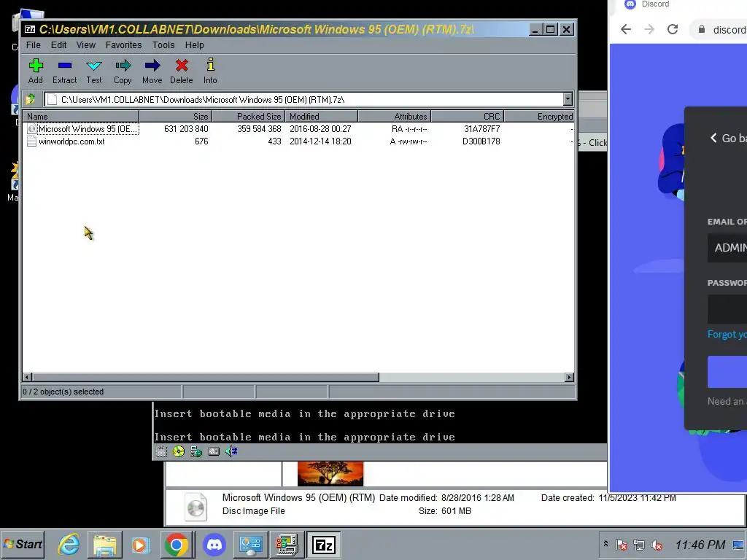Screen dimensions: 747x560
Task: Click the Show desktop button at taskbar end
Action: (739, 545)
